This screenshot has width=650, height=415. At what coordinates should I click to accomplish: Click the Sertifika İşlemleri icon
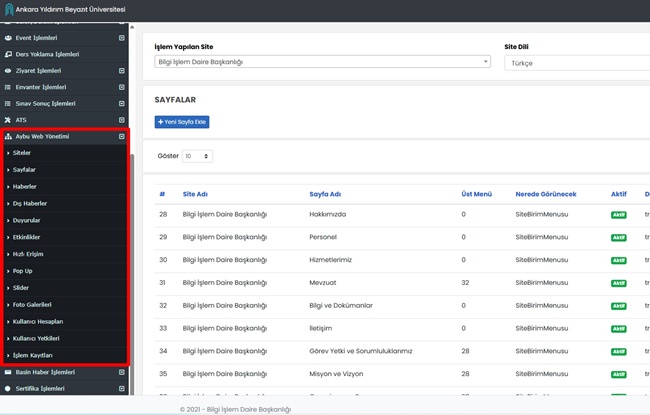point(9,387)
